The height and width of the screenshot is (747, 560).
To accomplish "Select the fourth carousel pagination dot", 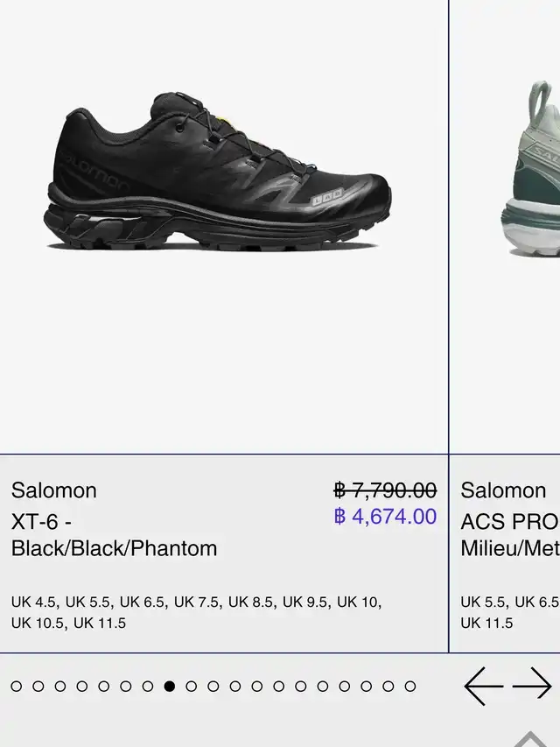I will 82,686.
